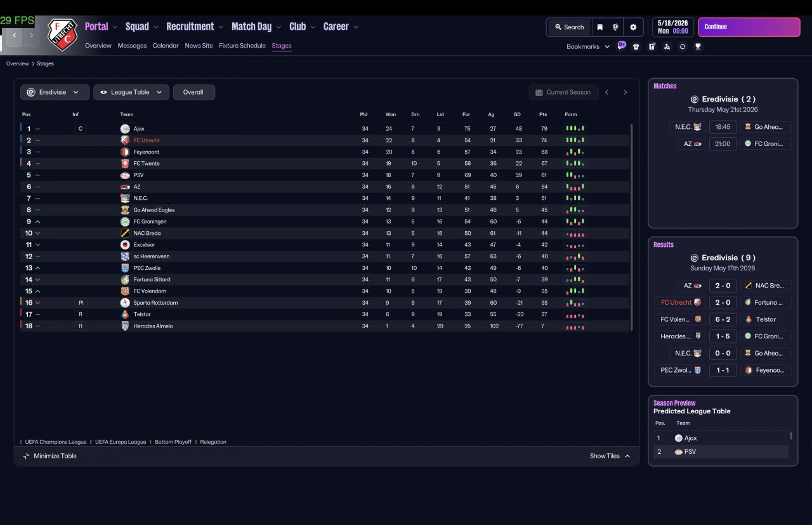
Task: Open the bookmark icon next to Search
Action: point(599,27)
